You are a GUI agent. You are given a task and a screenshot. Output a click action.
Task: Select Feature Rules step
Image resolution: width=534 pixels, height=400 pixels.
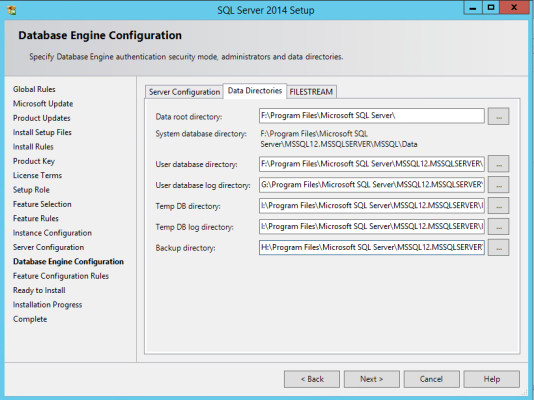click(36, 219)
